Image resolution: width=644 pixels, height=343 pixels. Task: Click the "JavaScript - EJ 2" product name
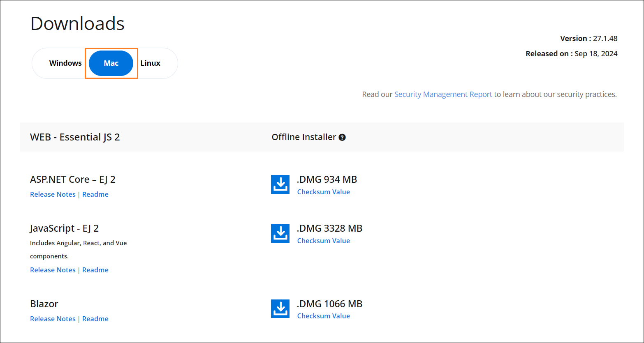pos(65,228)
